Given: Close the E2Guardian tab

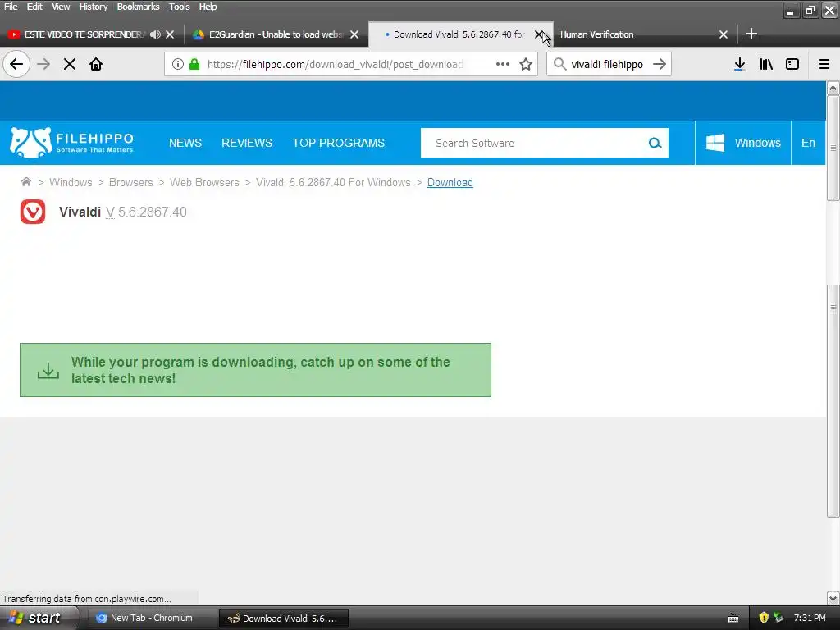Looking at the screenshot, I should click(x=354, y=34).
